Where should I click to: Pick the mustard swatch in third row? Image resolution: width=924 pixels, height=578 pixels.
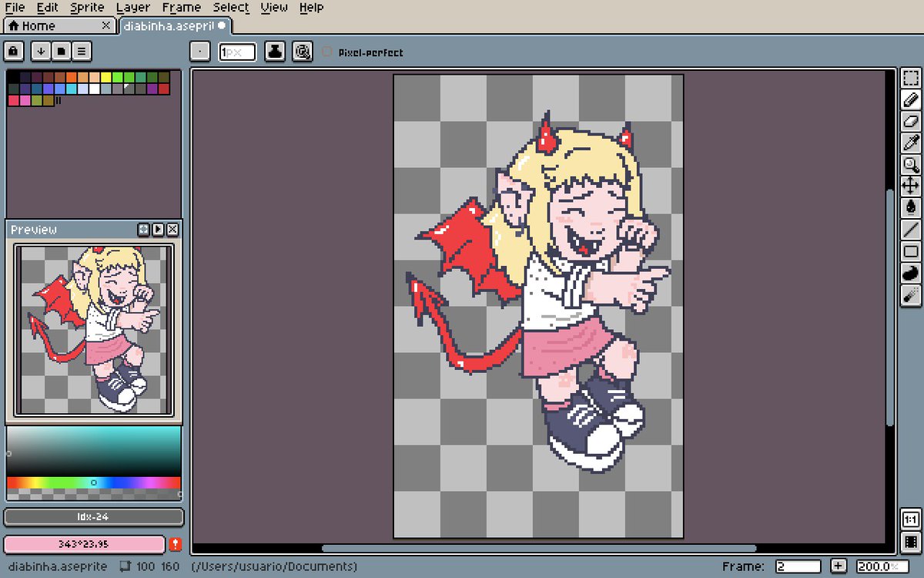pos(49,100)
